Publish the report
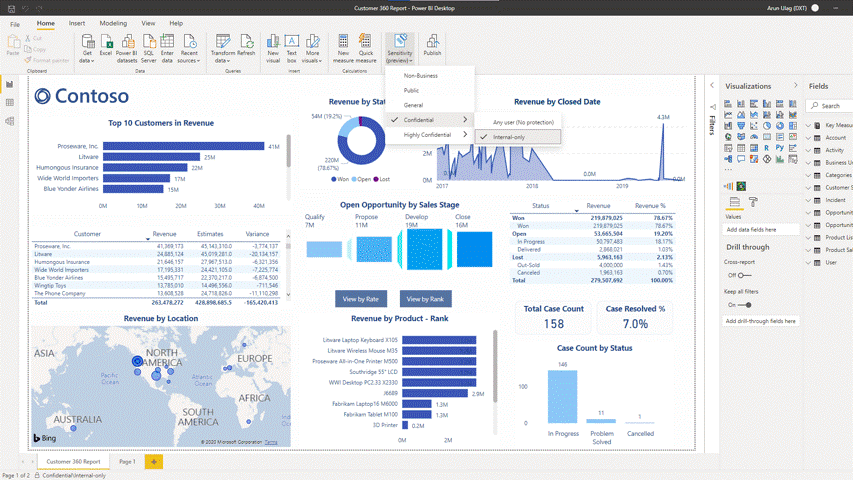The width and height of the screenshot is (853, 480). point(432,46)
